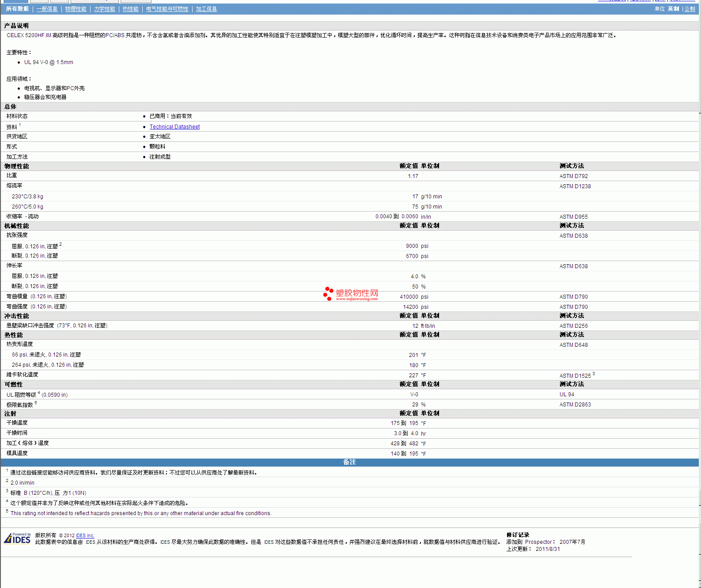Select the 所有数据 tab
The height and width of the screenshot is (588, 701).
tap(17, 9)
